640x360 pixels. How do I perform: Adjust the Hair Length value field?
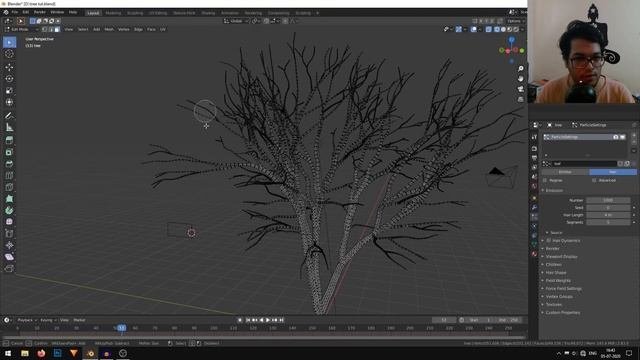(608, 215)
